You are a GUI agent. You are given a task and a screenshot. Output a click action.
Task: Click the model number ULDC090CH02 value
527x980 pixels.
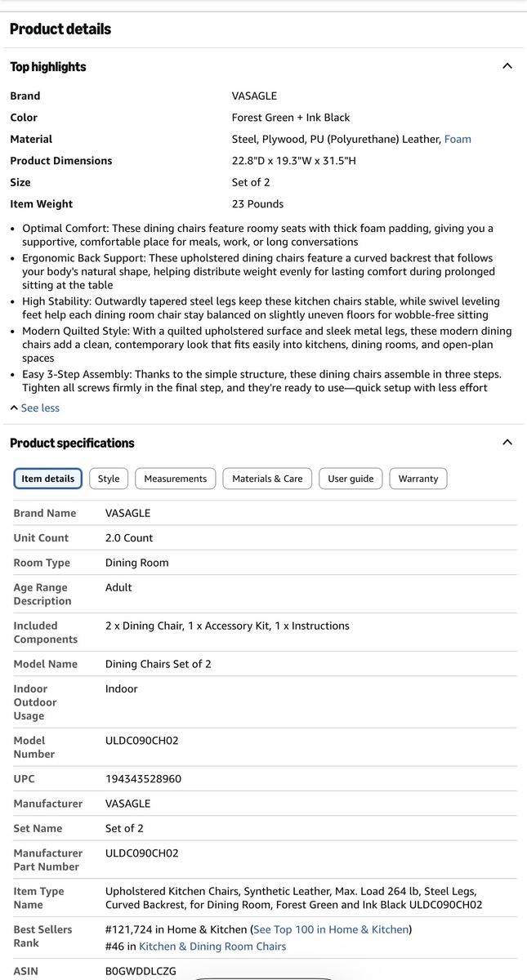[141, 741]
